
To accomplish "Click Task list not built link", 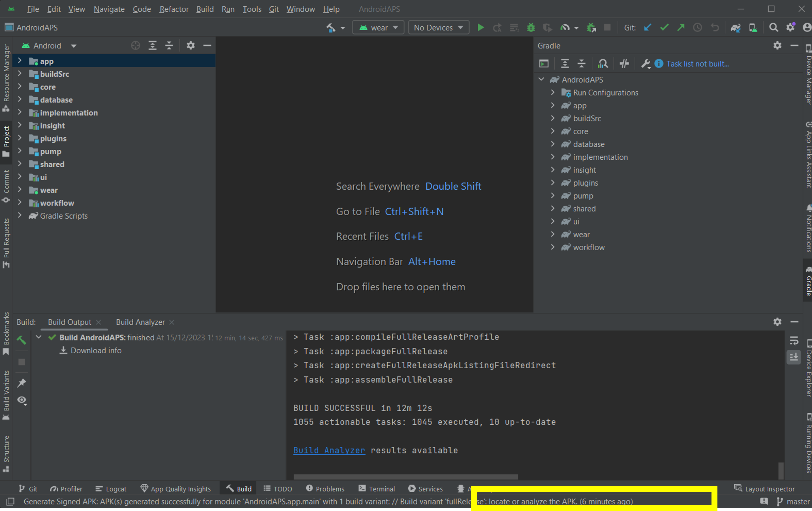I will pyautogui.click(x=697, y=64).
